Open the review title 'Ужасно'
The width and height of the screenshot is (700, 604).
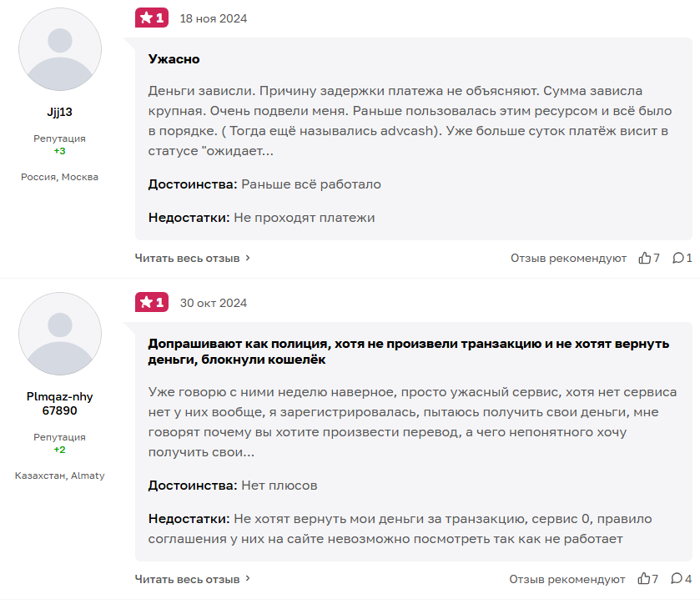(174, 59)
